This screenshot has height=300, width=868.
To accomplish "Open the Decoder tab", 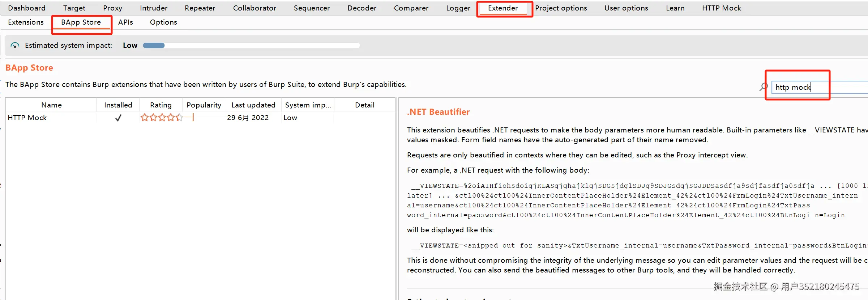I will [362, 8].
